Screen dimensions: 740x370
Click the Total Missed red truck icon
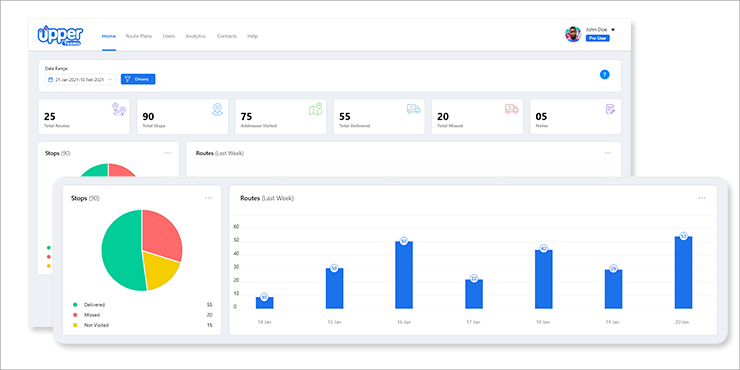pyautogui.click(x=512, y=109)
